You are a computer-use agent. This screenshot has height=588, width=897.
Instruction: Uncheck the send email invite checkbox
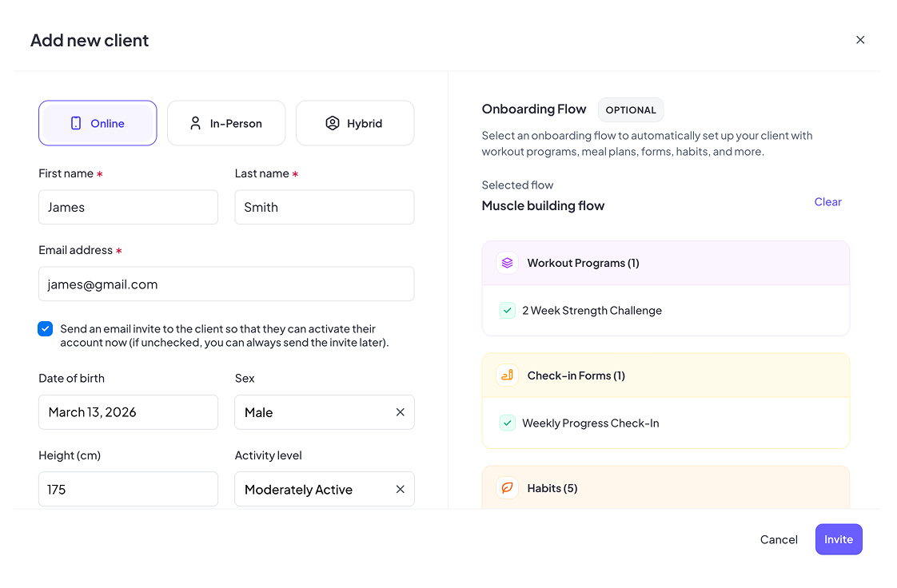pyautogui.click(x=46, y=329)
